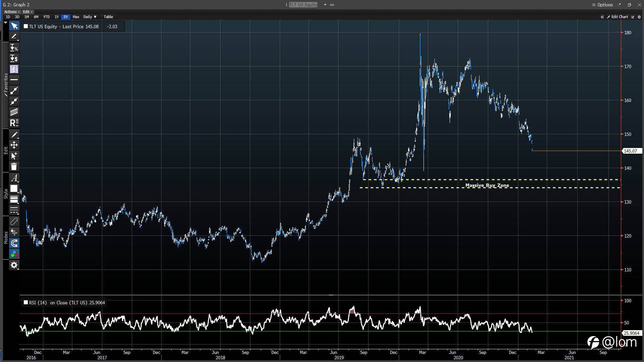Click the 'G 2: Graph 2' window title
The image size is (644, 362).
point(16,5)
